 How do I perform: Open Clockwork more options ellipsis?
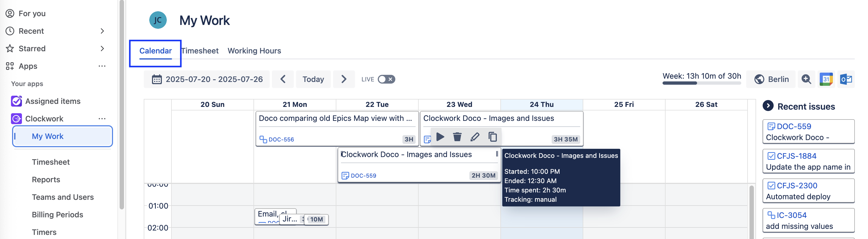(x=102, y=118)
